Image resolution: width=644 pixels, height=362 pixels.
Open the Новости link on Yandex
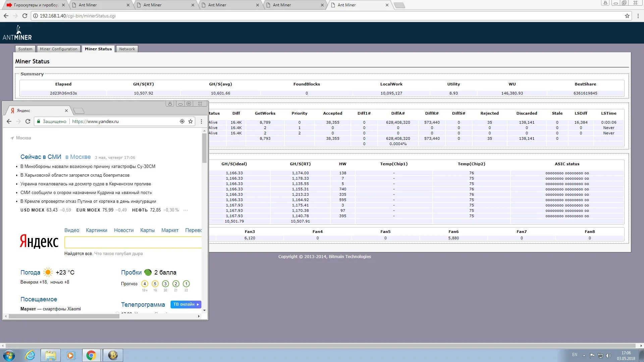point(123,230)
